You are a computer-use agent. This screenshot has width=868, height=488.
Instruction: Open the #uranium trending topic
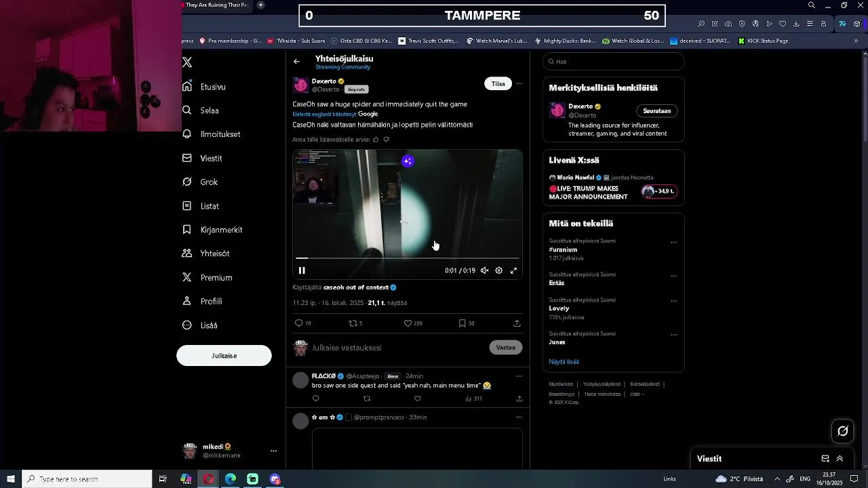tap(563, 250)
